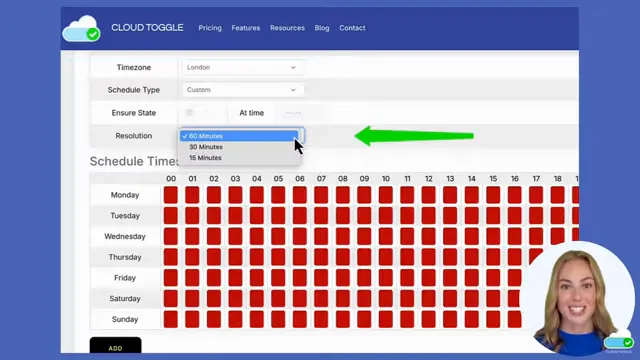Click the Resolution field label

click(133, 136)
